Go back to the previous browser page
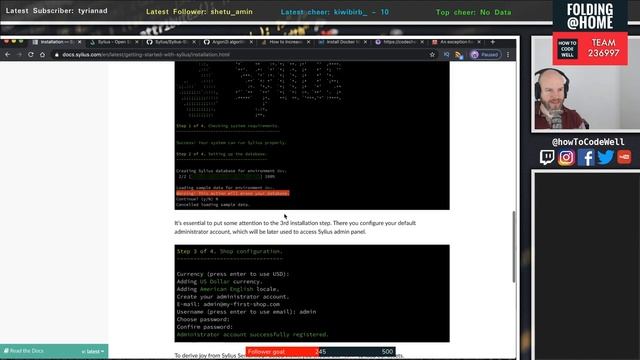This screenshot has width=640, height=360. (x=8, y=54)
